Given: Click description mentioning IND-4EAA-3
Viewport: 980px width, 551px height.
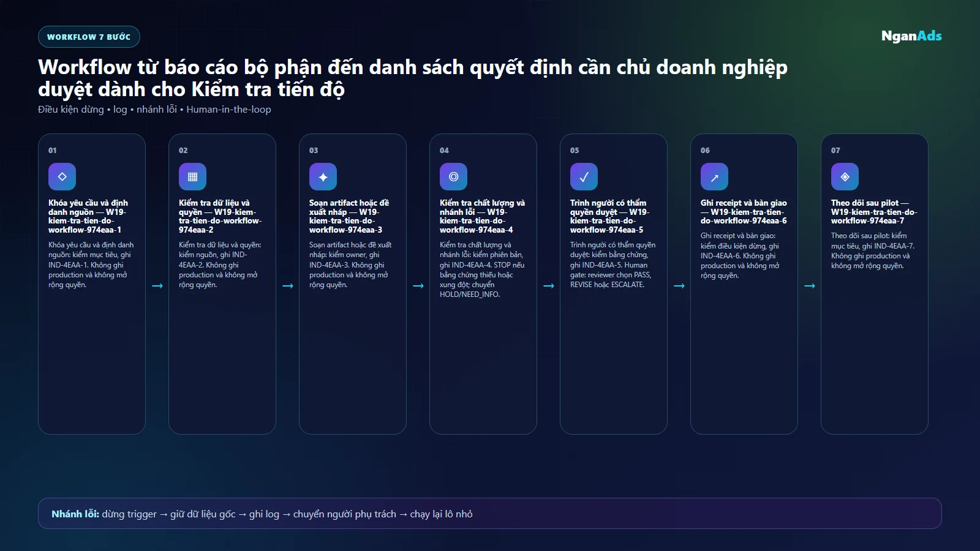Looking at the screenshot, I should point(350,265).
